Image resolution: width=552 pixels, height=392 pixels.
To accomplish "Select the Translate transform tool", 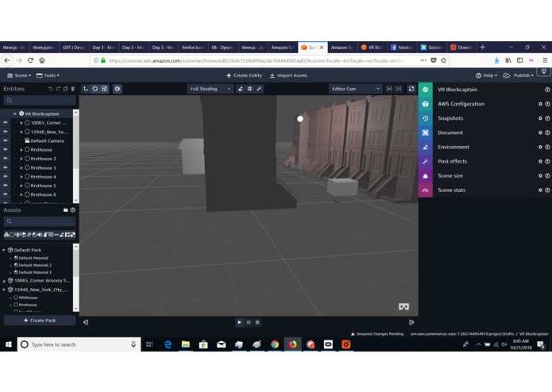I will point(86,89).
